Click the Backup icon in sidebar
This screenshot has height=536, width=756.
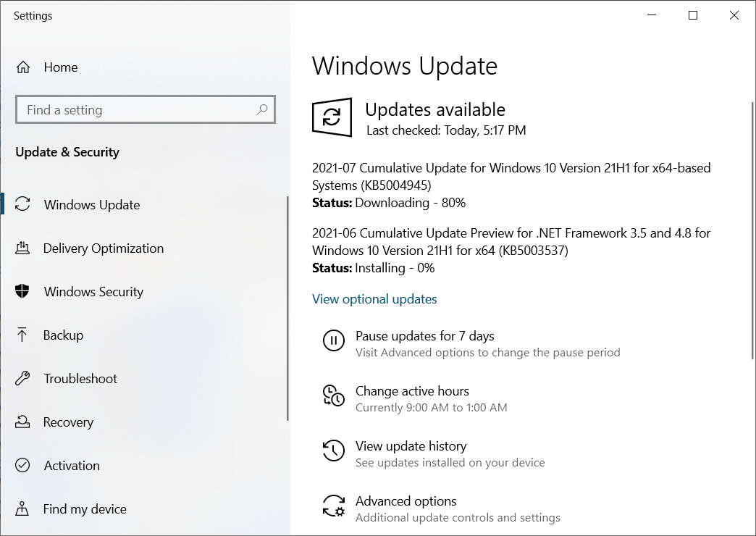coord(22,335)
